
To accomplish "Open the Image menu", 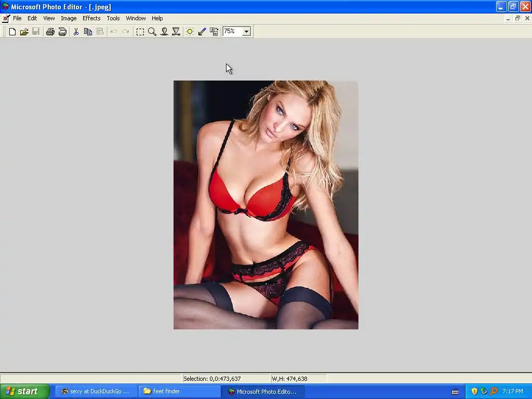I will tap(69, 18).
